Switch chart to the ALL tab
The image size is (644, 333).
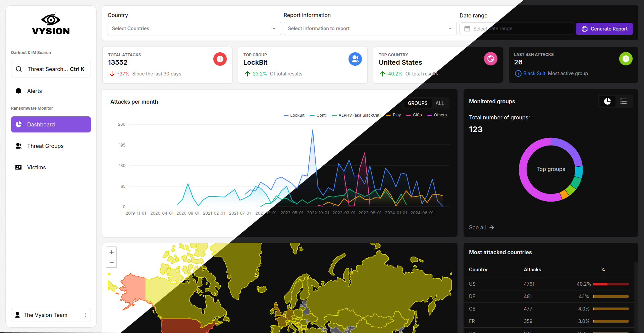440,103
